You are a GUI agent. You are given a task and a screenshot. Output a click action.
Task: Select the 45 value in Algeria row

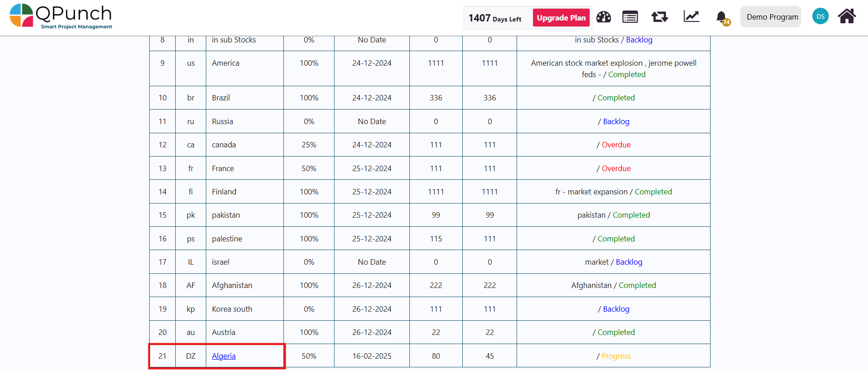pyautogui.click(x=490, y=356)
